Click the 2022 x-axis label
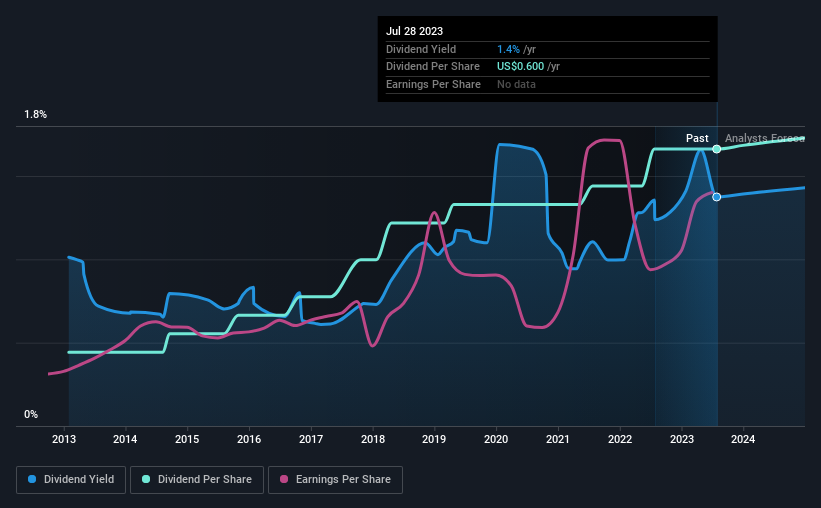Viewport: 821px width, 508px height. 620,439
